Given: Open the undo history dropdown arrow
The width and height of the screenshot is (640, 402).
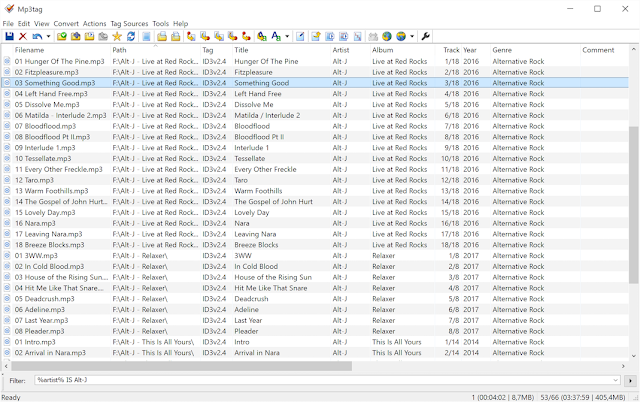Looking at the screenshot, I should 48,36.
